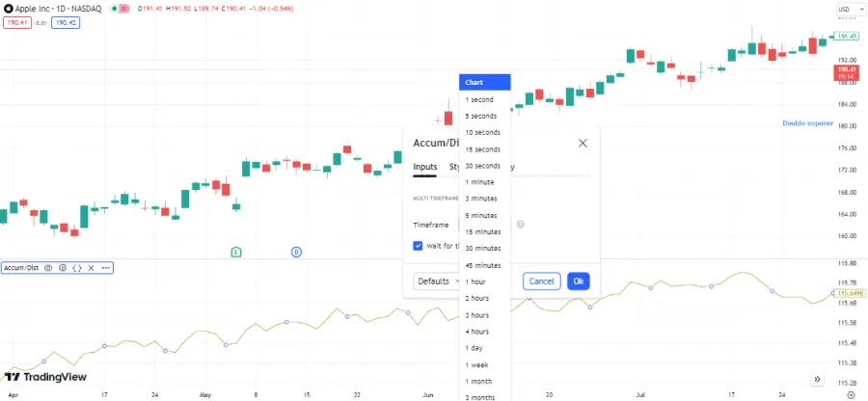Click the dividend D marker on chart
The height and width of the screenshot is (401, 868).
click(x=297, y=253)
